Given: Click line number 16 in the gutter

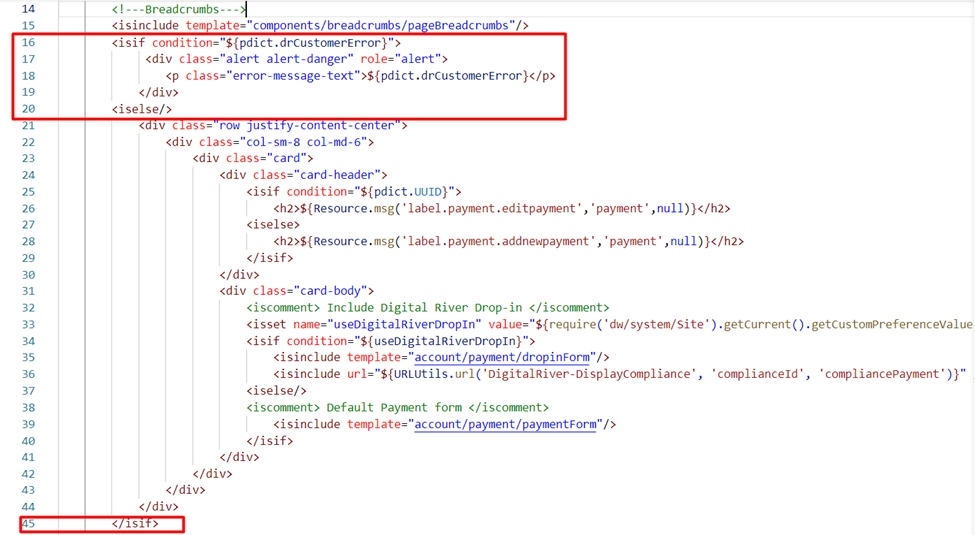Looking at the screenshot, I should tap(27, 43).
